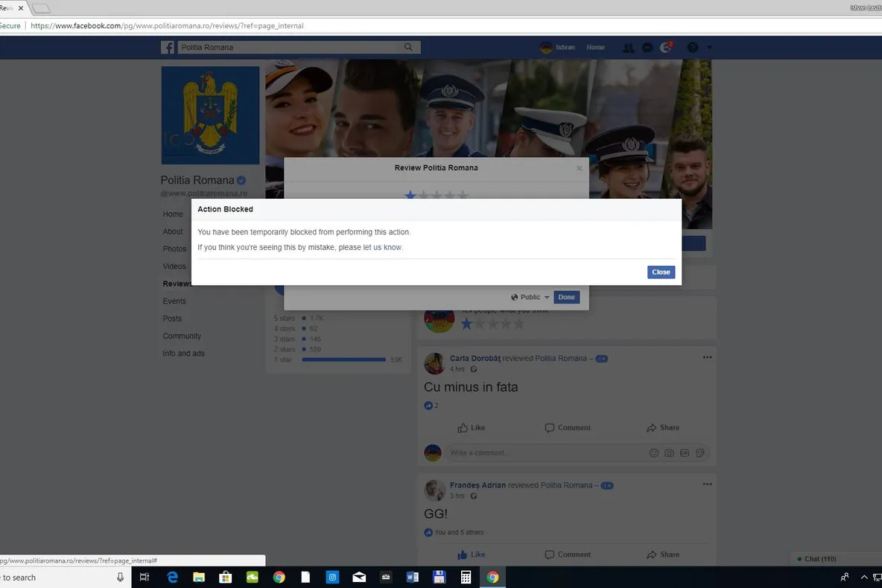882x588 pixels.
Task: Close the Review Politia Romana popup
Action: [x=579, y=168]
